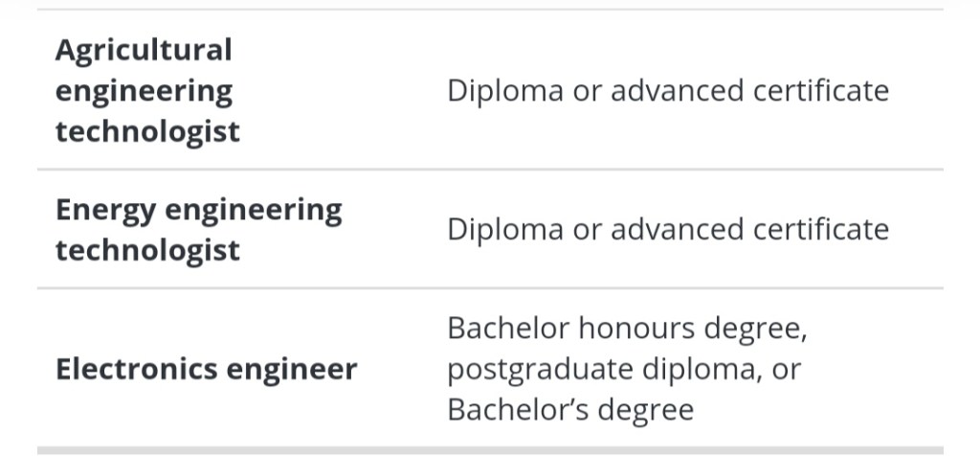Click the 'Bachelor honours degree,' line
Viewport: 980px width, 456px height.
(628, 329)
